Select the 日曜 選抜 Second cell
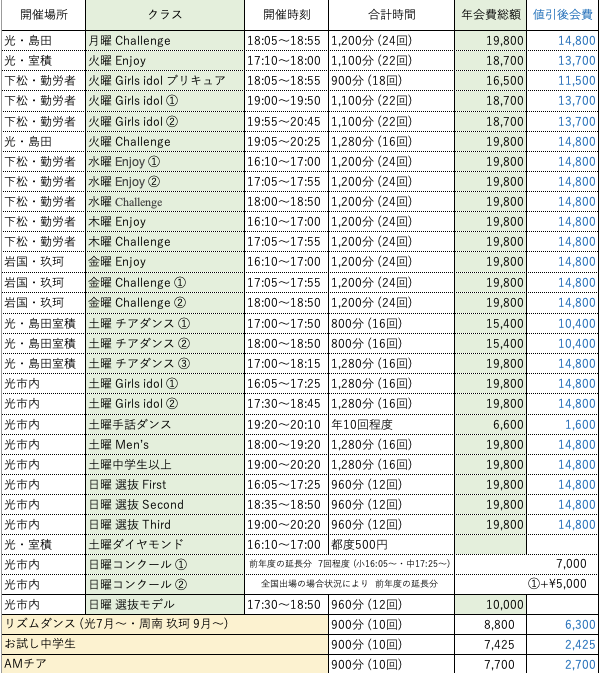This screenshot has height=673, width=599. pyautogui.click(x=165, y=505)
